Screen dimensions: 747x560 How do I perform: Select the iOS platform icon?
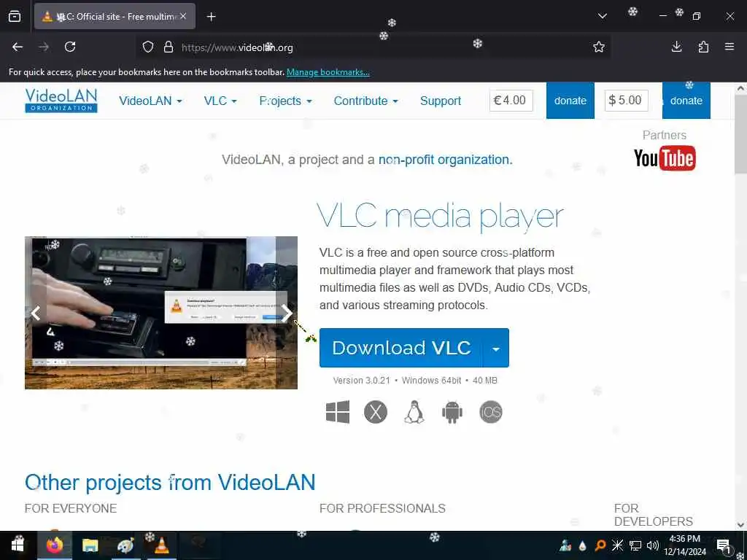(491, 412)
